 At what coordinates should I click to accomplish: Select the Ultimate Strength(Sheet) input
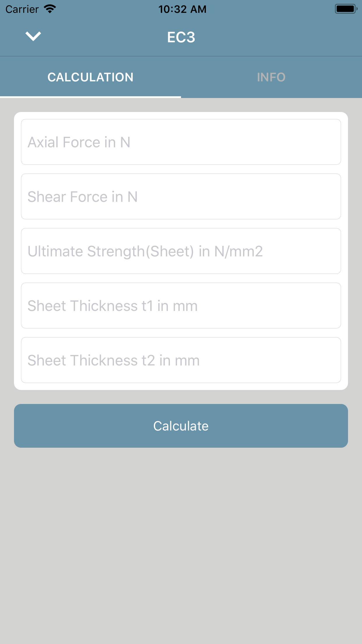(x=181, y=251)
